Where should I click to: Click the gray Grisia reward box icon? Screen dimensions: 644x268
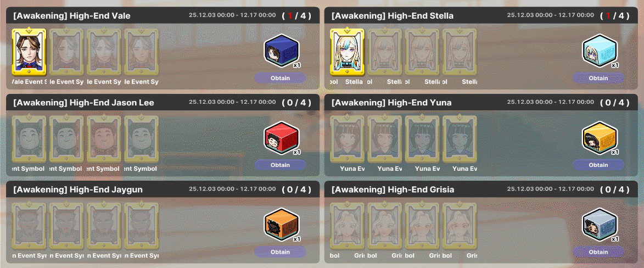pyautogui.click(x=600, y=225)
